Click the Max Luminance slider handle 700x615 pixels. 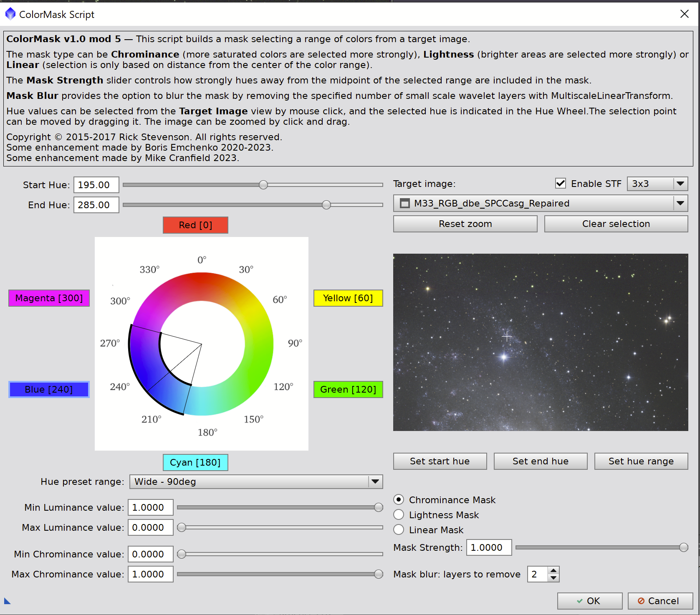[x=182, y=527]
